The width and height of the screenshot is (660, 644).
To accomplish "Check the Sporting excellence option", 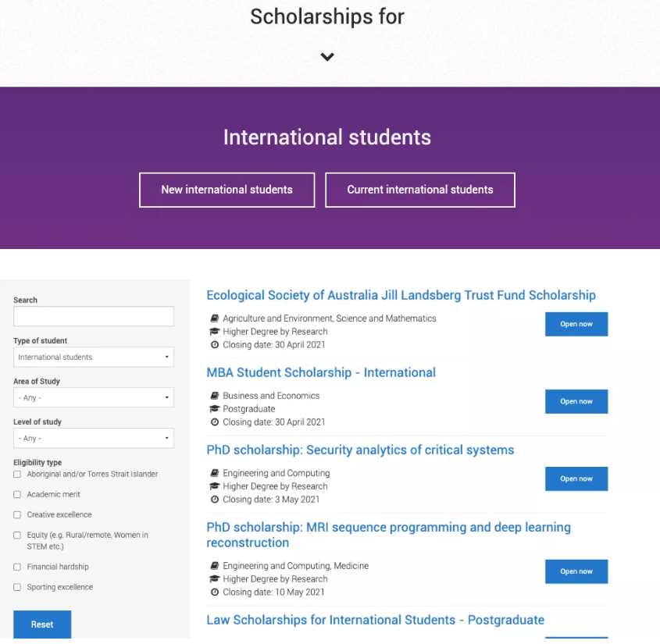I will point(17,588).
